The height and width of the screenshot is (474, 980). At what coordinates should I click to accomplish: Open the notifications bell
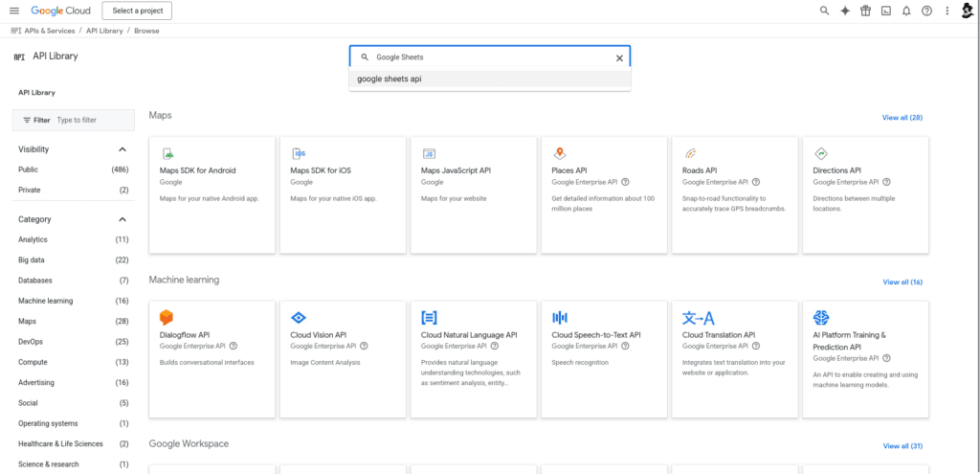[x=906, y=11]
